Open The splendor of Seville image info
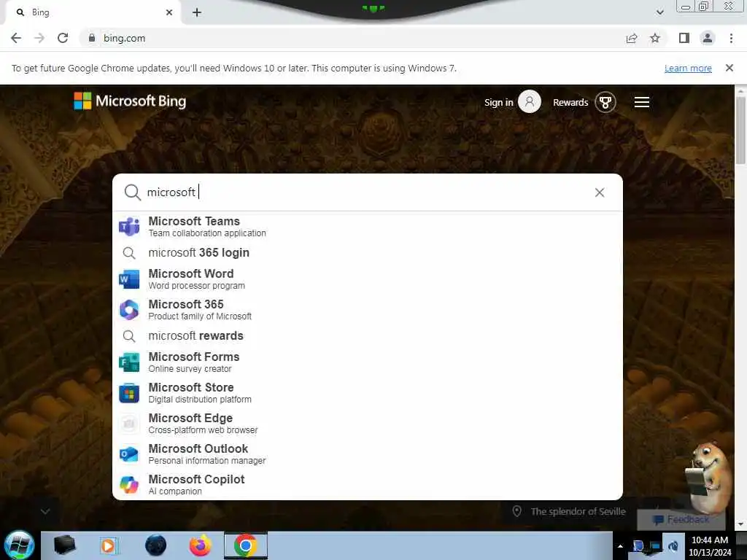The height and width of the screenshot is (560, 747). (569, 511)
